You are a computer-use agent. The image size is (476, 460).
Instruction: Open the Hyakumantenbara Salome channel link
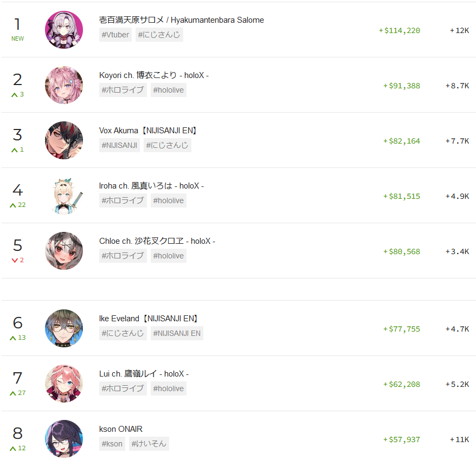click(x=181, y=20)
